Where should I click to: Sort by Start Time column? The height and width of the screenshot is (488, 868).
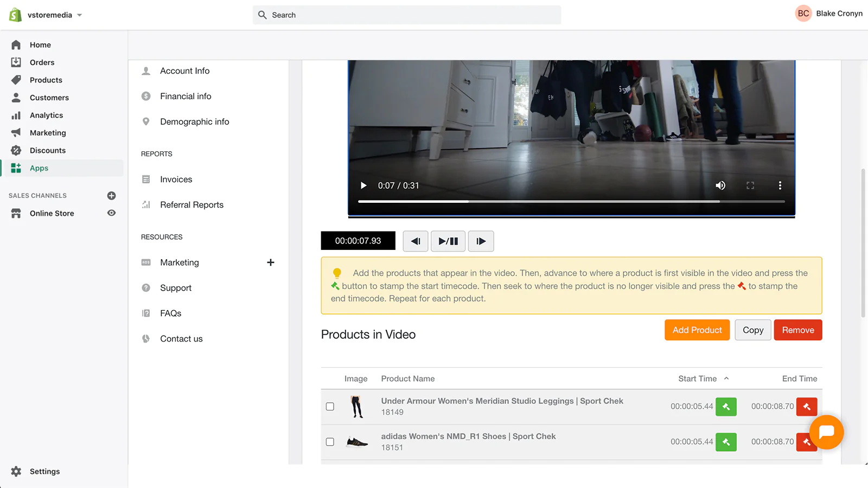click(703, 378)
